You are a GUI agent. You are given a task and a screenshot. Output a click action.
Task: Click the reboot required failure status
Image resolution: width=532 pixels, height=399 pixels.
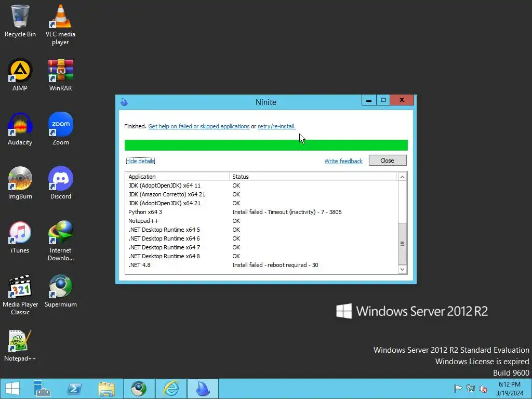pyautogui.click(x=275, y=265)
